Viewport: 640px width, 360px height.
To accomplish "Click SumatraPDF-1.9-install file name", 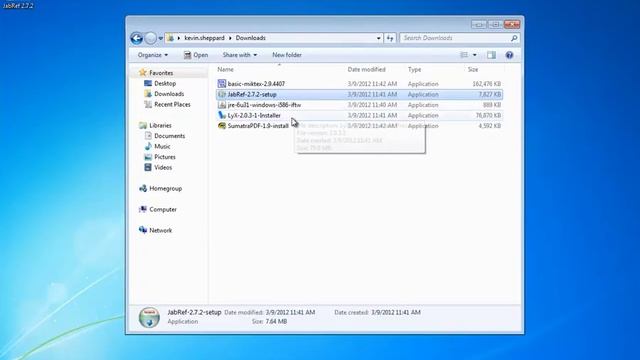I will tap(258, 126).
